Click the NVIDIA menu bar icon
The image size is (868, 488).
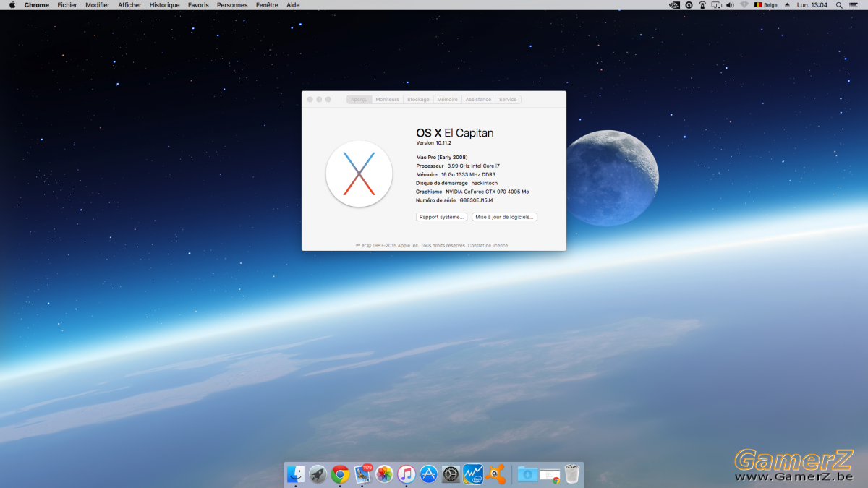click(674, 5)
